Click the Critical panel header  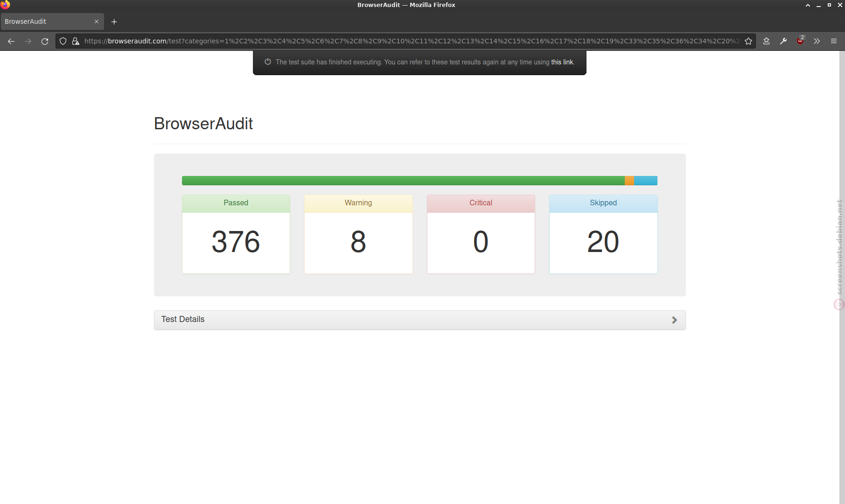[481, 203]
